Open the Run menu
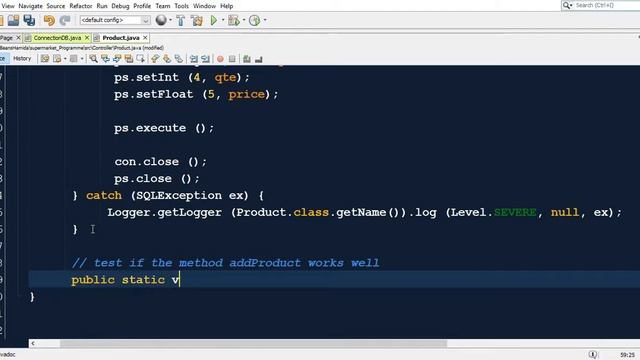 102,6
